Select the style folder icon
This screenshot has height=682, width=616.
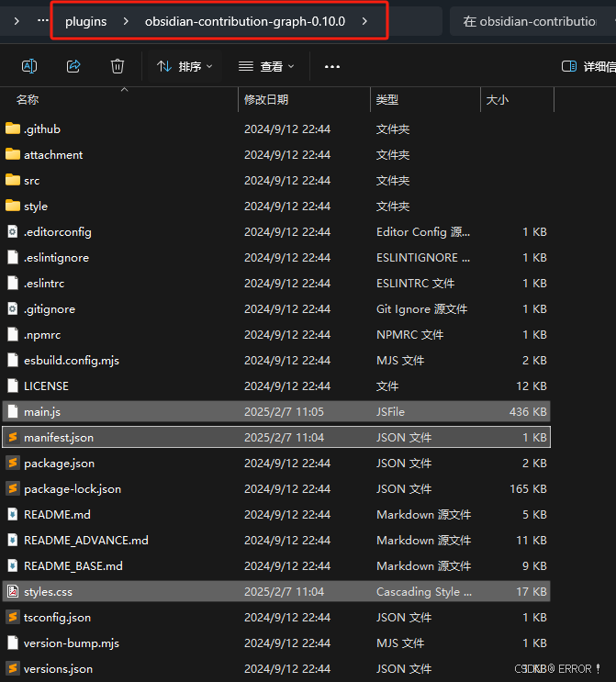point(13,206)
